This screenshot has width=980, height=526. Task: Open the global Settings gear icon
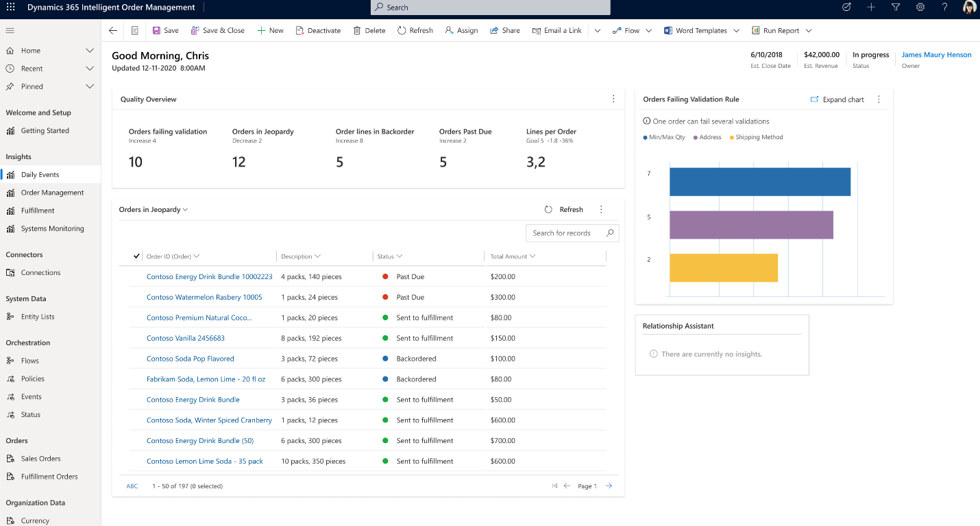point(919,8)
